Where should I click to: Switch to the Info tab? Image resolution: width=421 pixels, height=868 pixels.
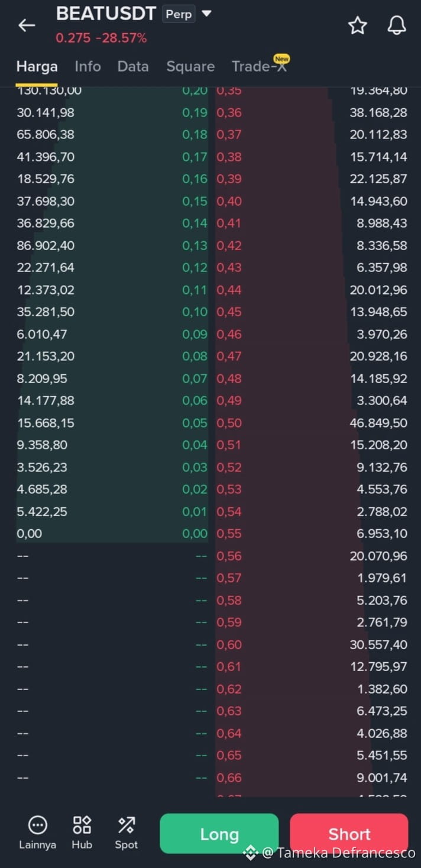point(88,66)
